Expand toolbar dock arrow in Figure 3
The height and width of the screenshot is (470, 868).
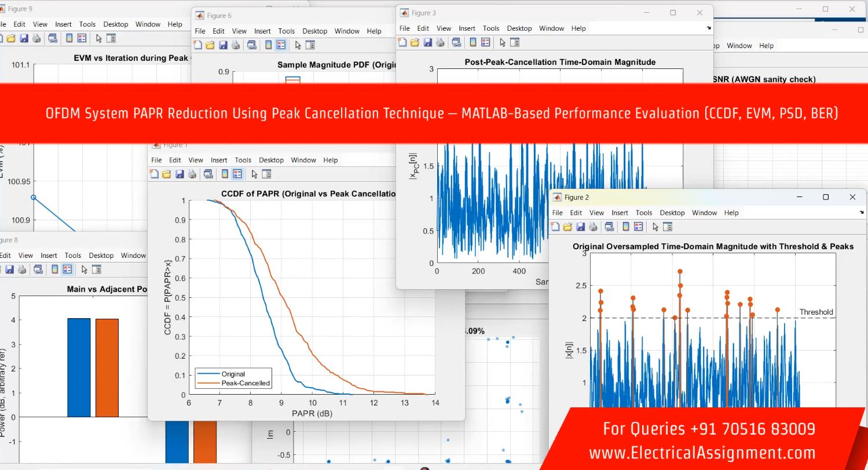(708, 28)
